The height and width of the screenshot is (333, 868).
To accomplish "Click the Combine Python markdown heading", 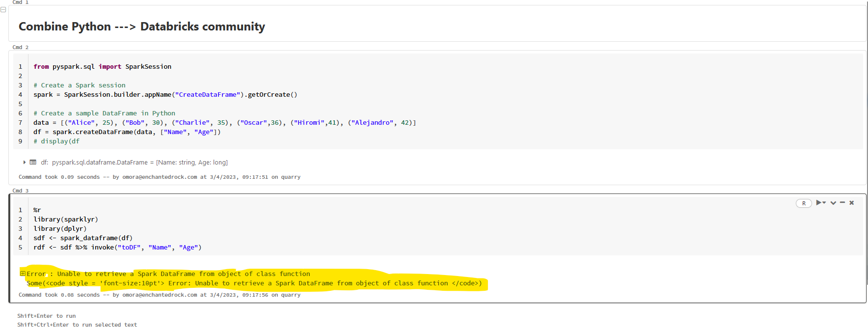I will click(142, 27).
